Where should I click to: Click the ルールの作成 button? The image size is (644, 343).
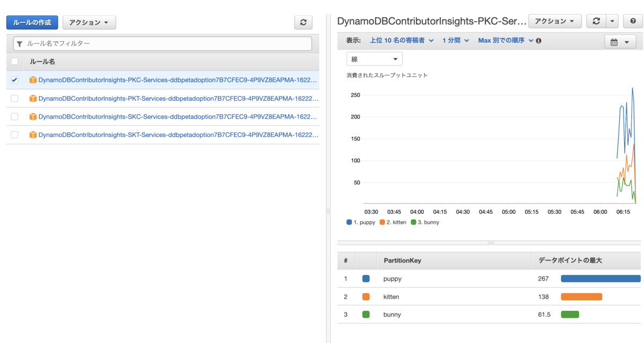coord(32,23)
